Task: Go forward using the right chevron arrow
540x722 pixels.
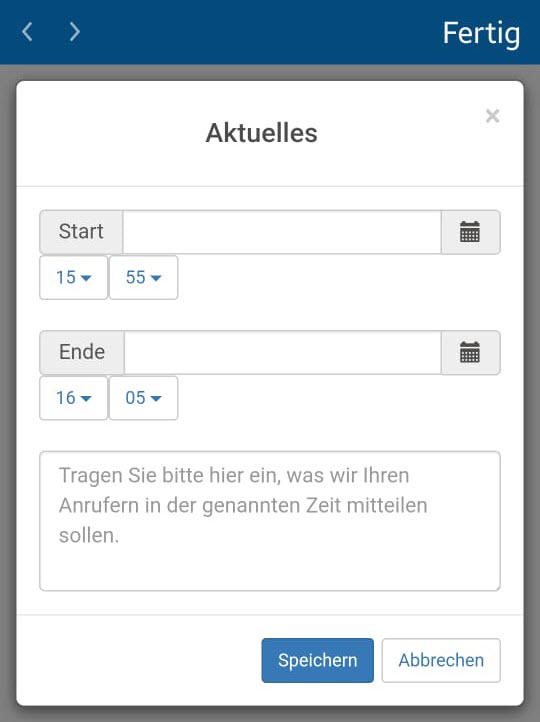Action: (x=74, y=32)
